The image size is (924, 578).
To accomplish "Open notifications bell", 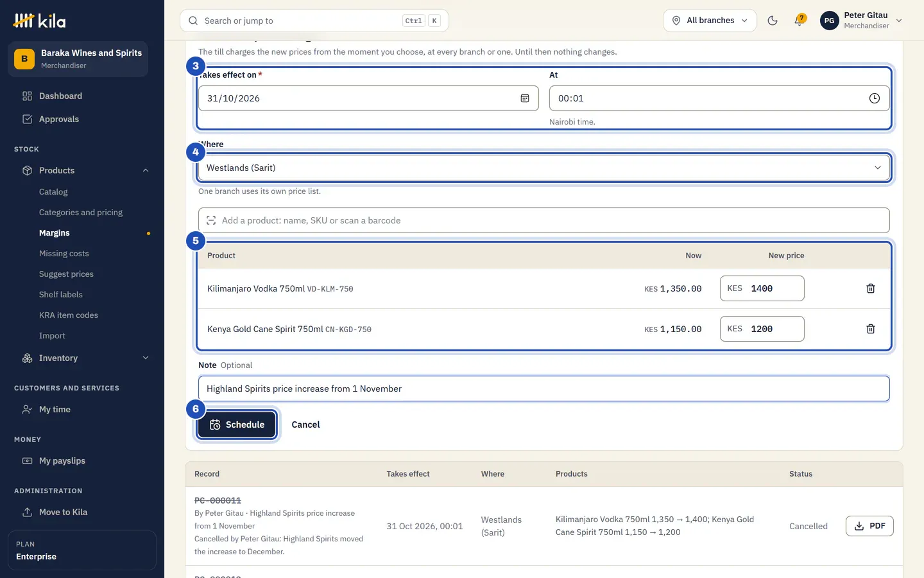I will pyautogui.click(x=800, y=21).
